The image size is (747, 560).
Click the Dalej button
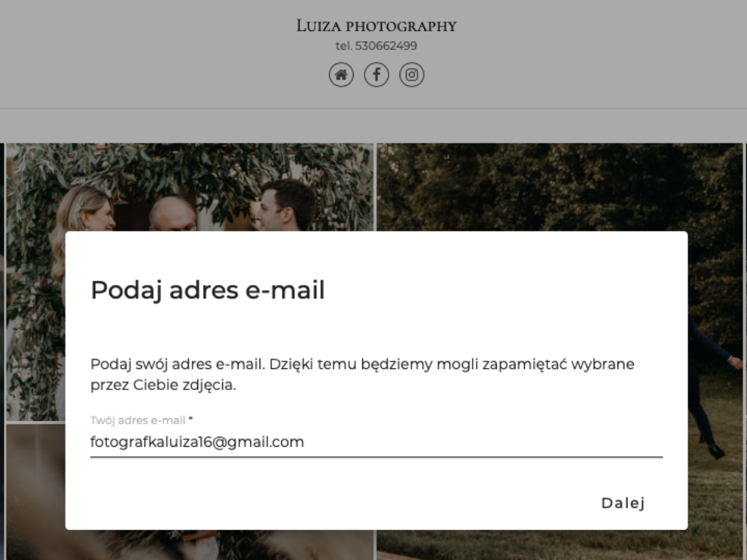(622, 503)
